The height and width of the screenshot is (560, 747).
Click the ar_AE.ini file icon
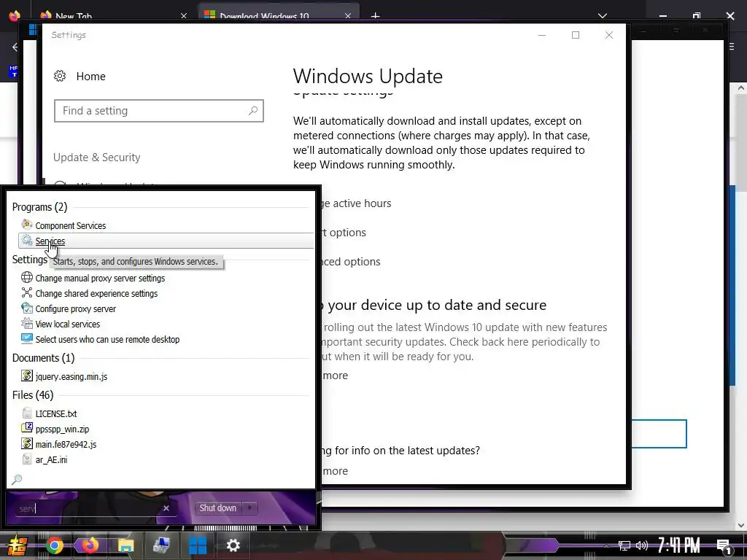27,458
